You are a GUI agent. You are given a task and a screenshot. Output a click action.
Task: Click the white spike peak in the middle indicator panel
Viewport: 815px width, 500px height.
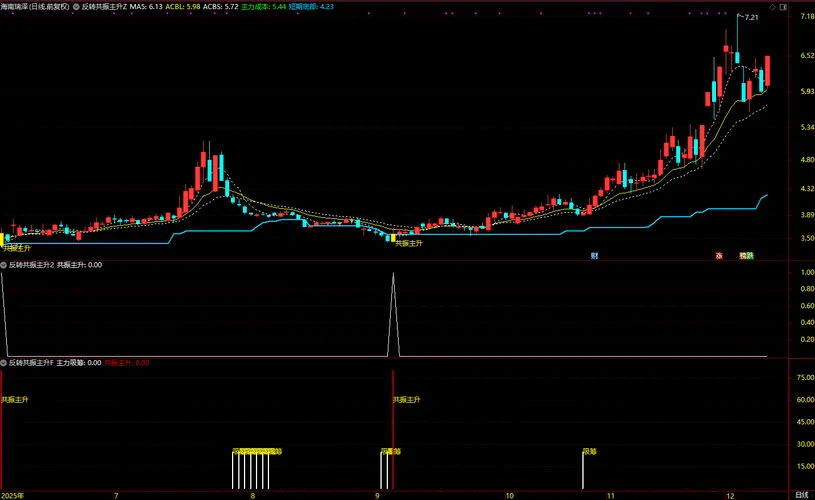tap(393, 274)
